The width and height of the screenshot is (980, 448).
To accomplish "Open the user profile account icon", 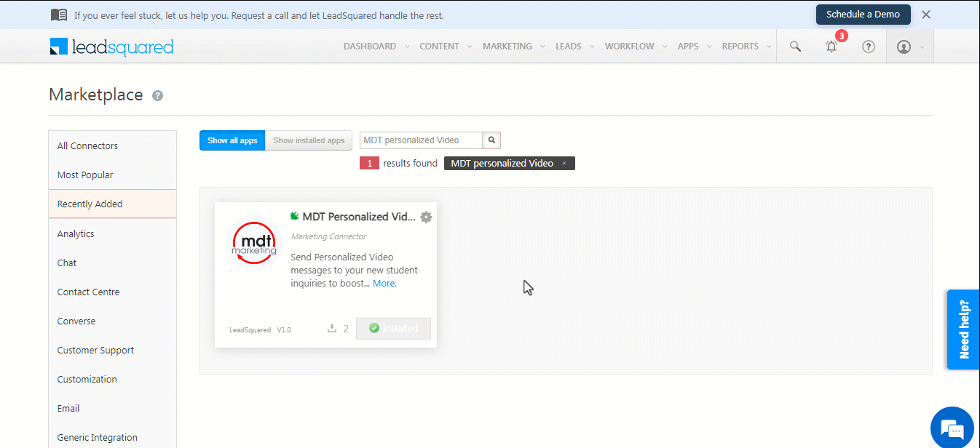I will pos(904,46).
